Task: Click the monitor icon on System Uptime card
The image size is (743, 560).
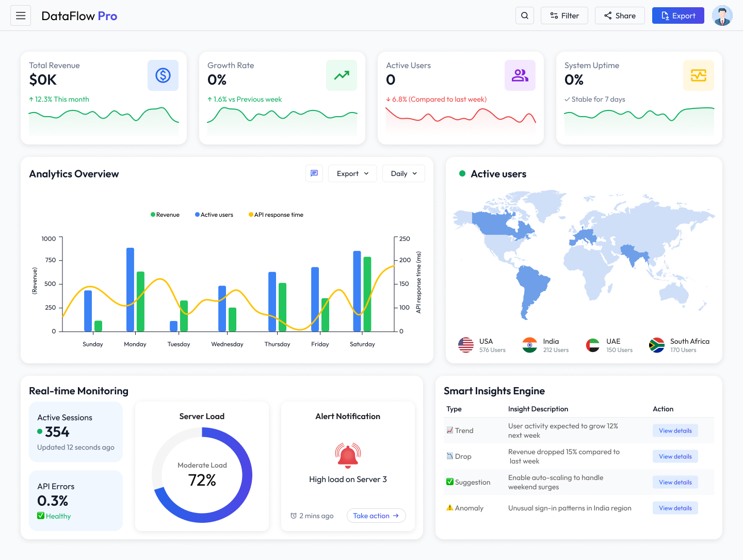Action: click(698, 75)
